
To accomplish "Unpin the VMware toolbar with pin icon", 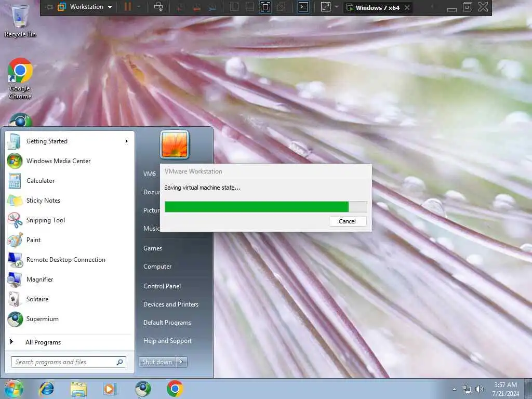I will [48, 7].
